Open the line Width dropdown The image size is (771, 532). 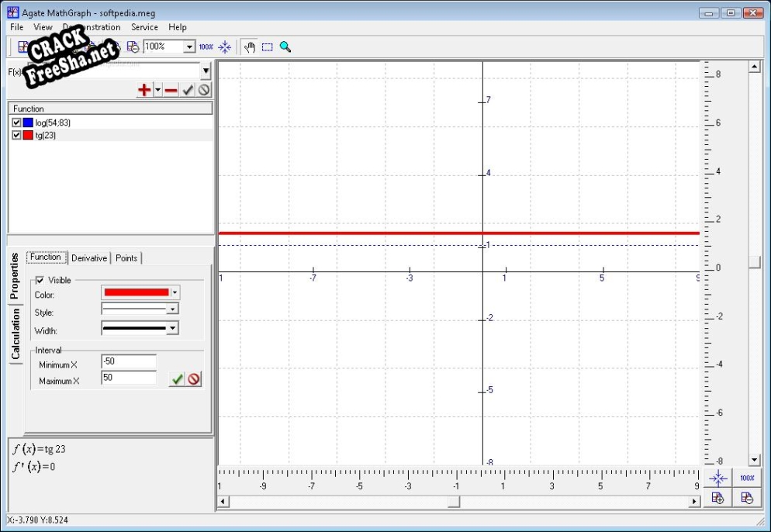(173, 328)
